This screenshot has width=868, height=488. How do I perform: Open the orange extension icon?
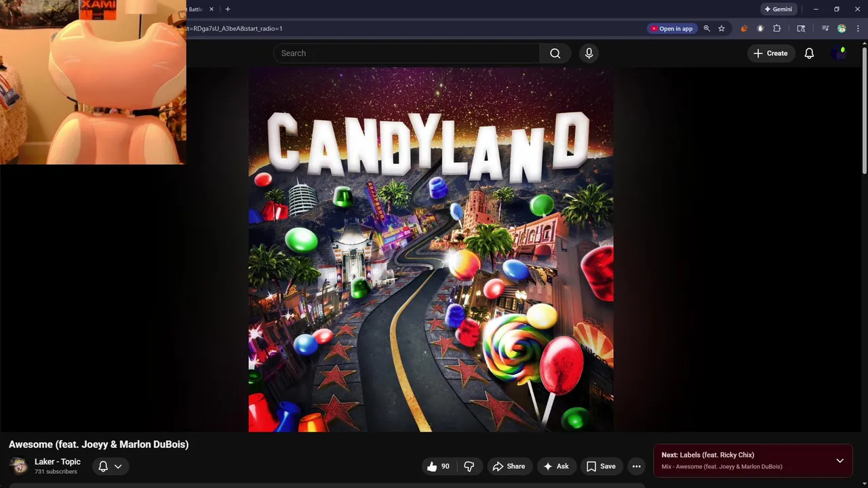point(745,28)
